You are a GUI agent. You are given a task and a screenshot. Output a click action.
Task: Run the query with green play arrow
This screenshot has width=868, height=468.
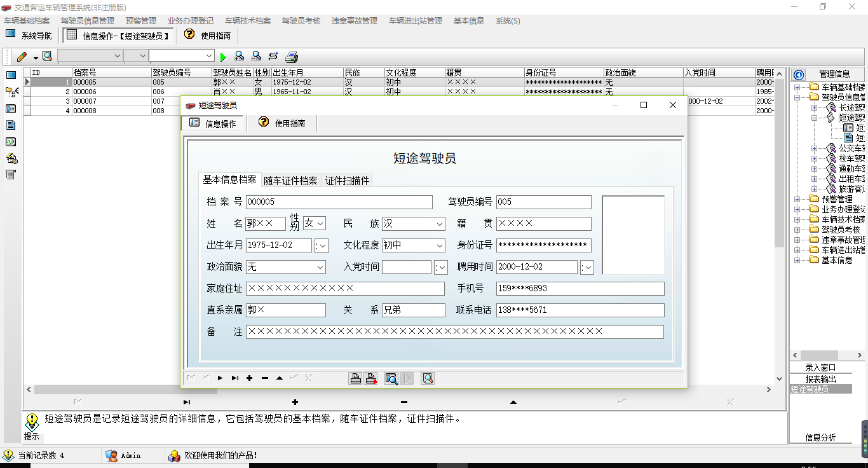pyautogui.click(x=223, y=57)
